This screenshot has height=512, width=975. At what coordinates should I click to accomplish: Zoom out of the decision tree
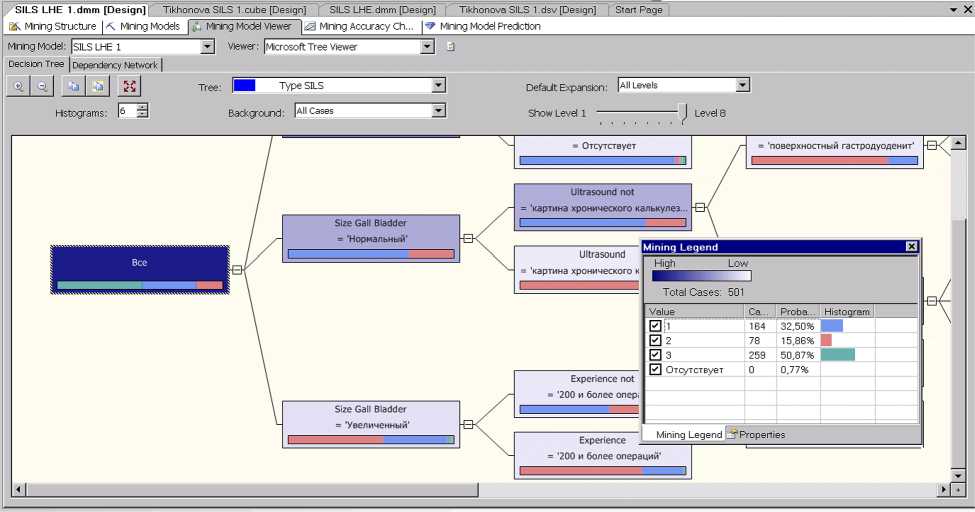click(x=42, y=86)
